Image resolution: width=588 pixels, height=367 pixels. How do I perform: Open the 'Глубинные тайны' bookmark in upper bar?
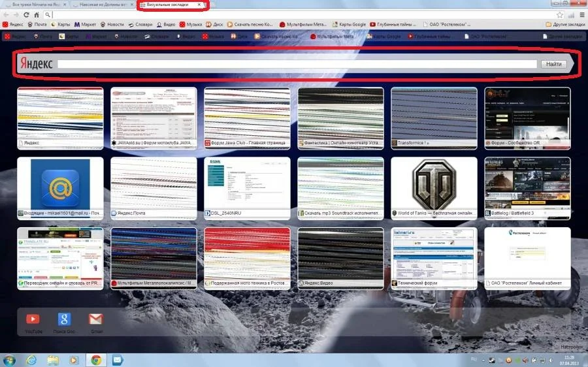(x=393, y=24)
